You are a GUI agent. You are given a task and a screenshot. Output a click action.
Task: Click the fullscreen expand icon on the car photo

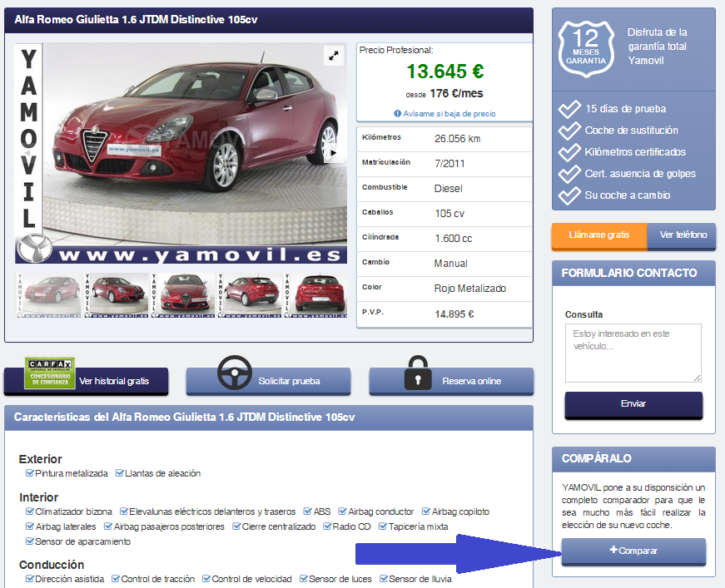click(x=333, y=56)
